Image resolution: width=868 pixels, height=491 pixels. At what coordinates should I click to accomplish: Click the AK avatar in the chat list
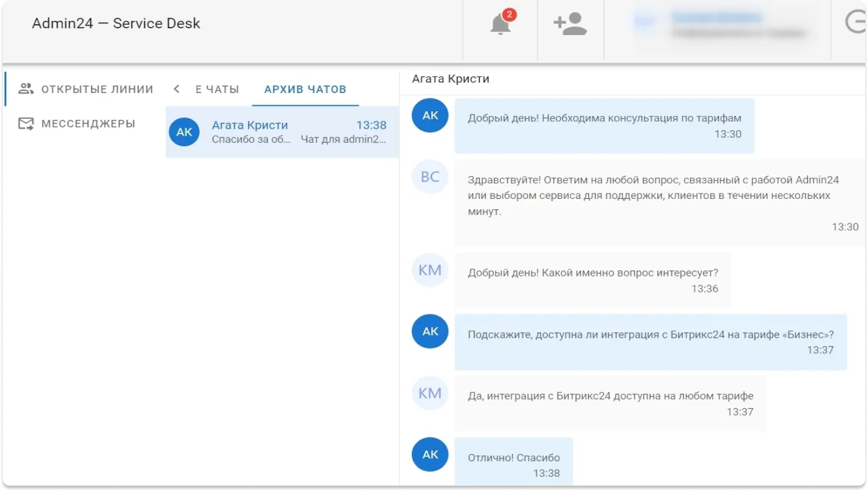click(184, 132)
